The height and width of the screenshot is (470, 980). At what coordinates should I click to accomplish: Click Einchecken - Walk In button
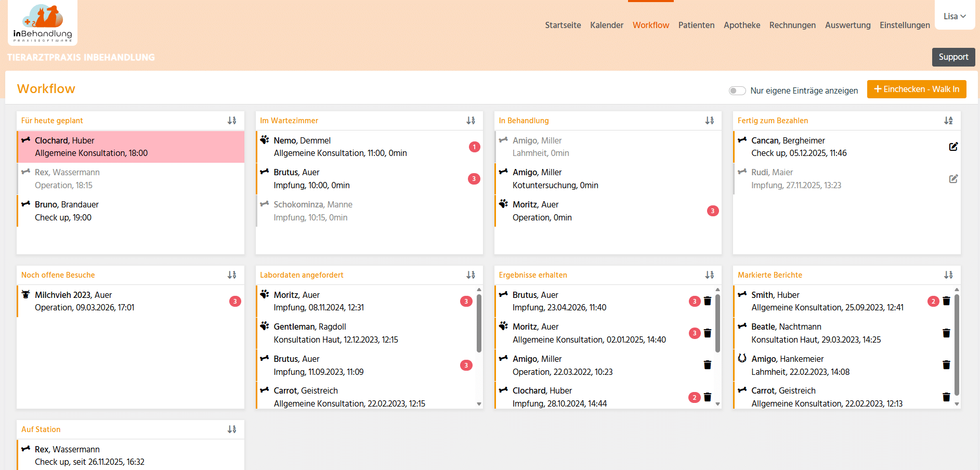tap(917, 89)
